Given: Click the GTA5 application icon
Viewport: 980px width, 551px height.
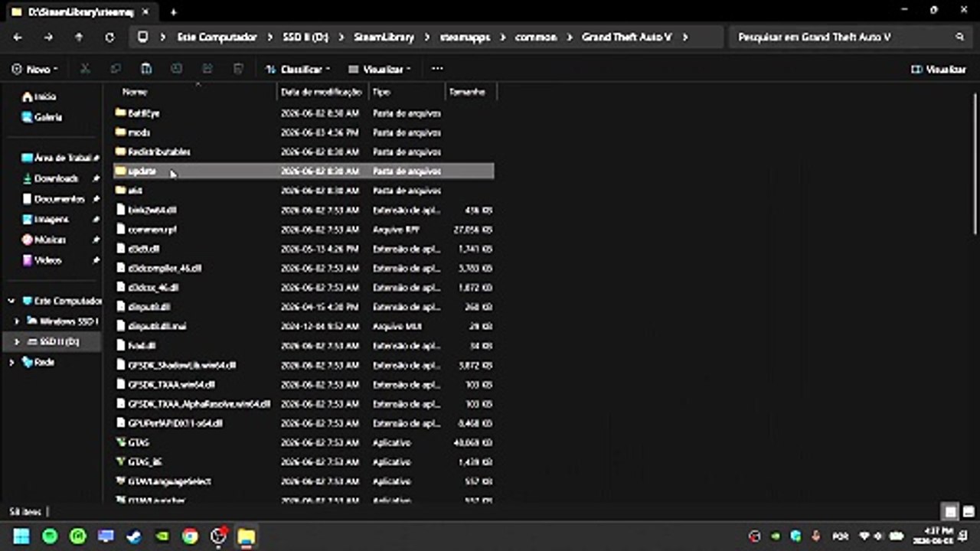Looking at the screenshot, I should (x=121, y=442).
